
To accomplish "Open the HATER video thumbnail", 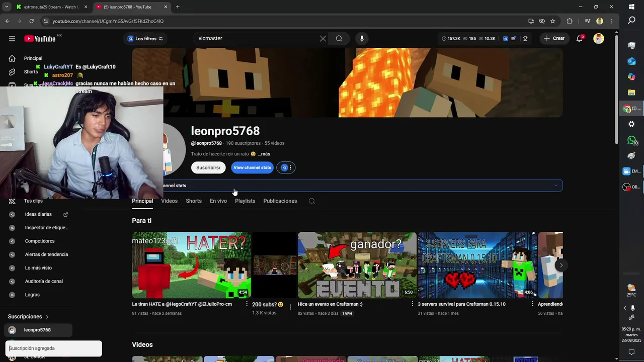I will tap(191, 265).
